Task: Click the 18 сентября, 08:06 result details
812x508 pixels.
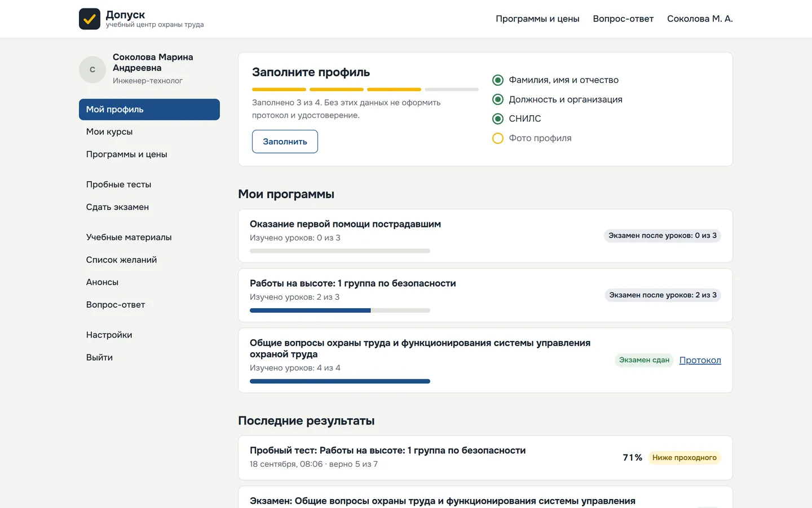Action: point(314,464)
